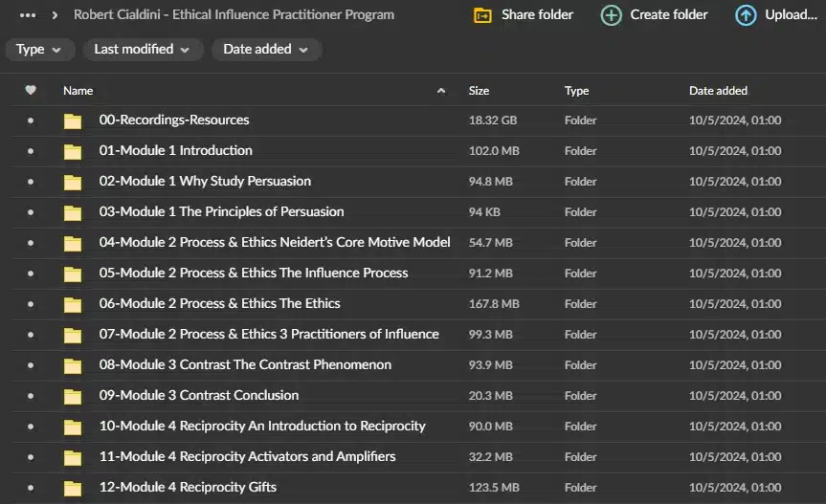Viewport: 826px width, 504px height.
Task: Open the Date added filter dropdown
Action: [266, 50]
